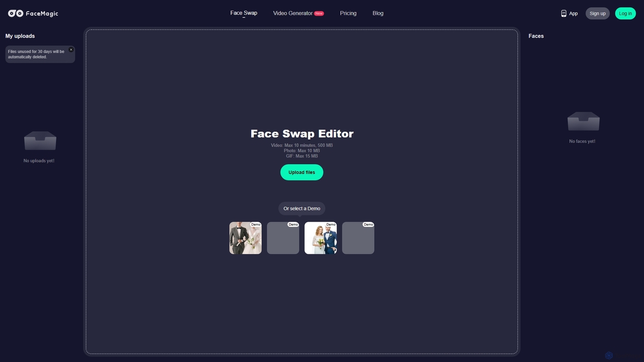
Task: Click the App phone icon
Action: (x=563, y=14)
